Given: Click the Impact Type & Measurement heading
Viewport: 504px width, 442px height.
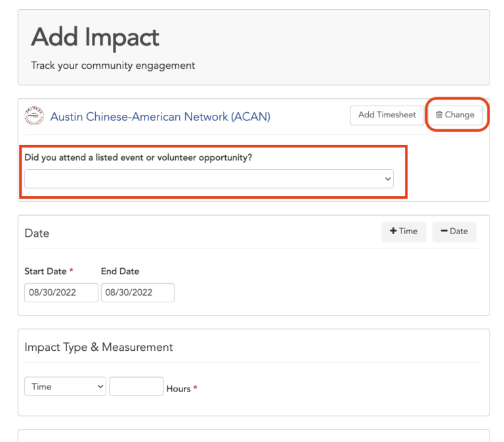Looking at the screenshot, I should (x=98, y=347).
